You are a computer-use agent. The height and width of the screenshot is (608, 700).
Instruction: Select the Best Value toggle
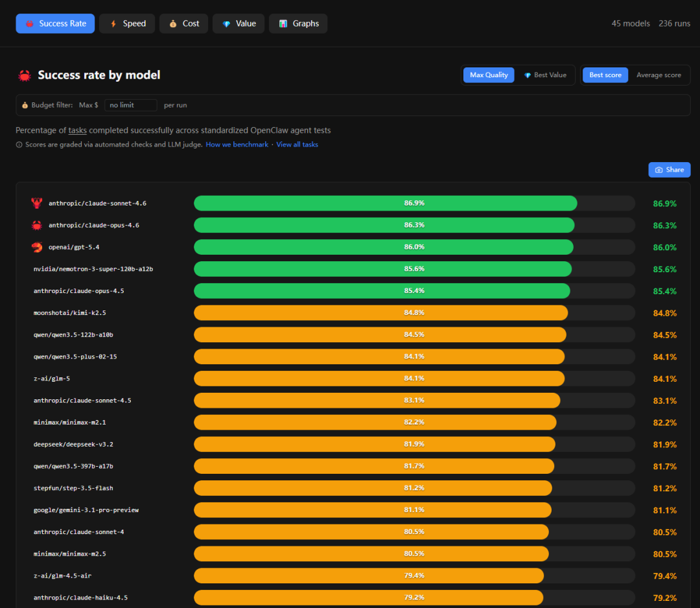[545, 75]
